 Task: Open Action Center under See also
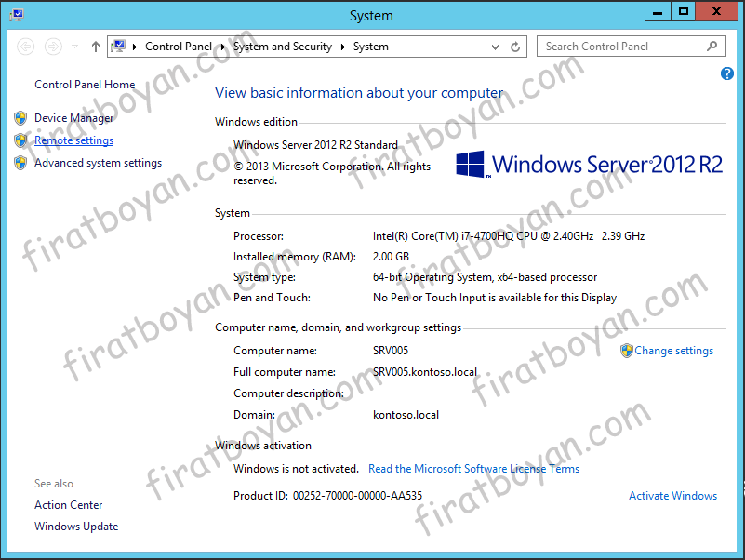click(x=69, y=505)
